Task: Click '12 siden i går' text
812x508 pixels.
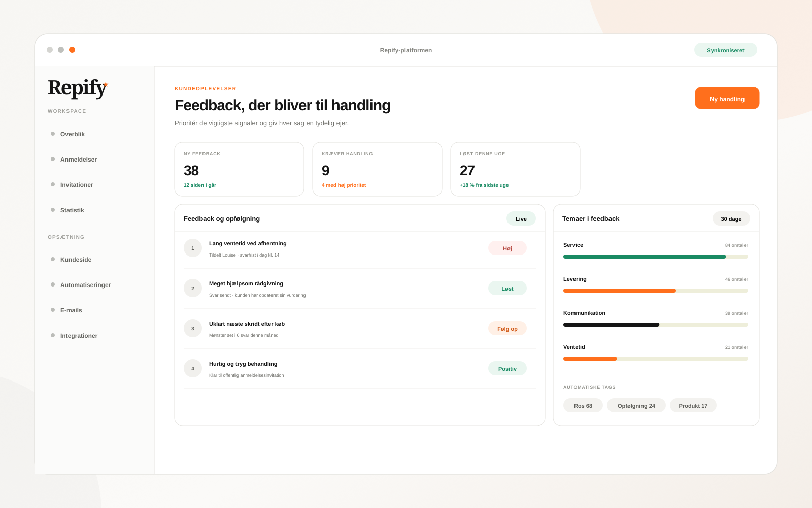Action: point(200,185)
